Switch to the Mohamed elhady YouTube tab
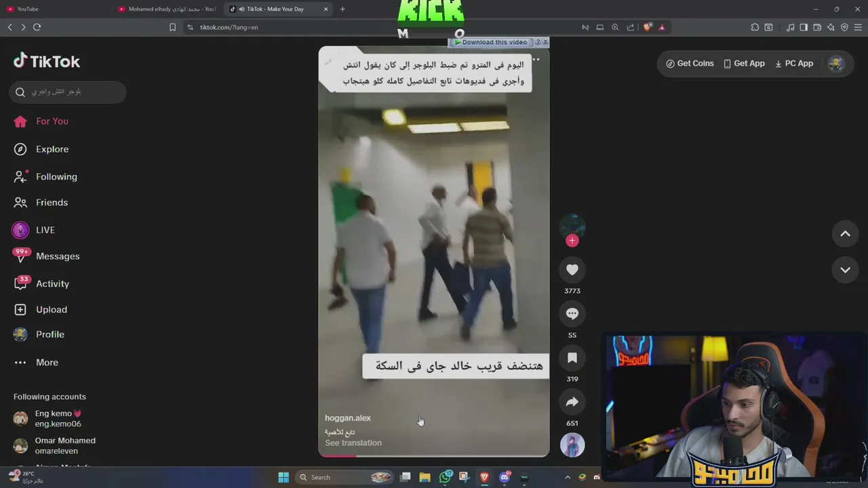 click(x=167, y=9)
